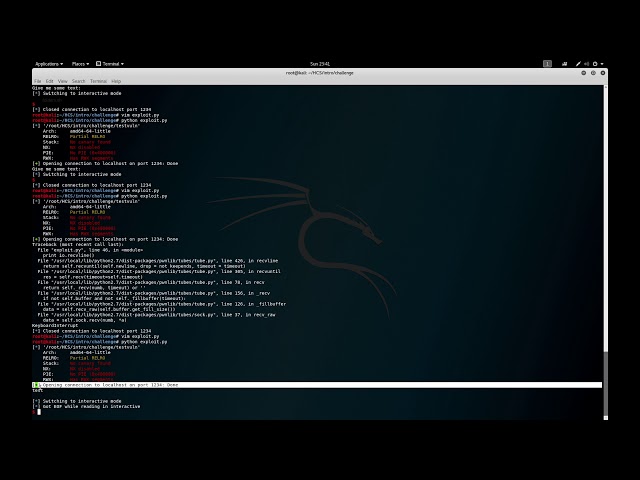
Task: Click the highlighted Opening connection line
Action: (x=317, y=385)
